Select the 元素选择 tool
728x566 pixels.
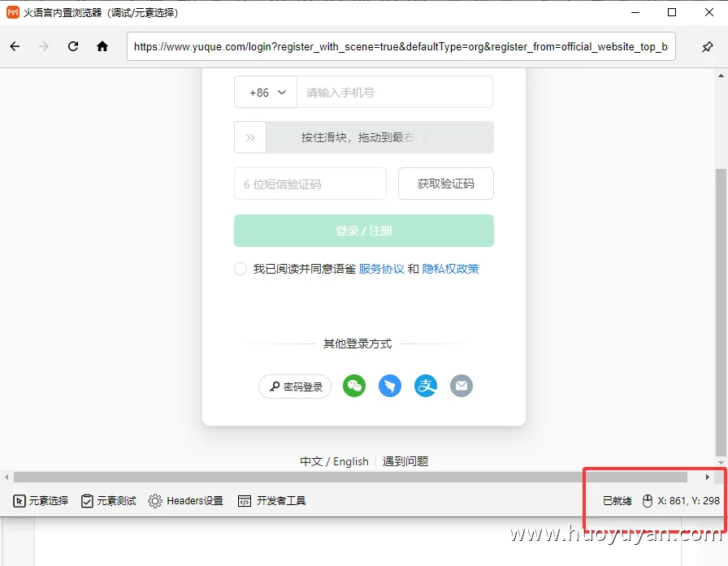40,501
